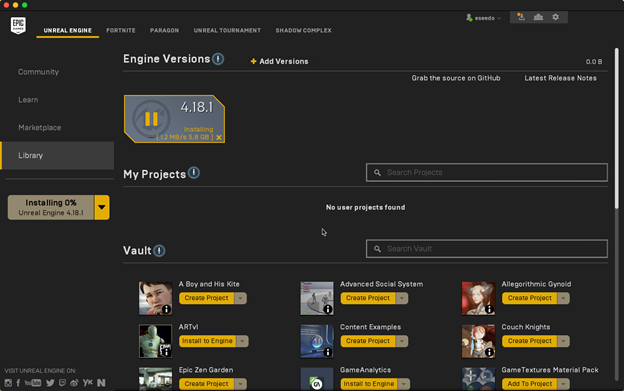624x391 pixels.
Task: Open the Unreal Engine Facebook page
Action: [18, 383]
